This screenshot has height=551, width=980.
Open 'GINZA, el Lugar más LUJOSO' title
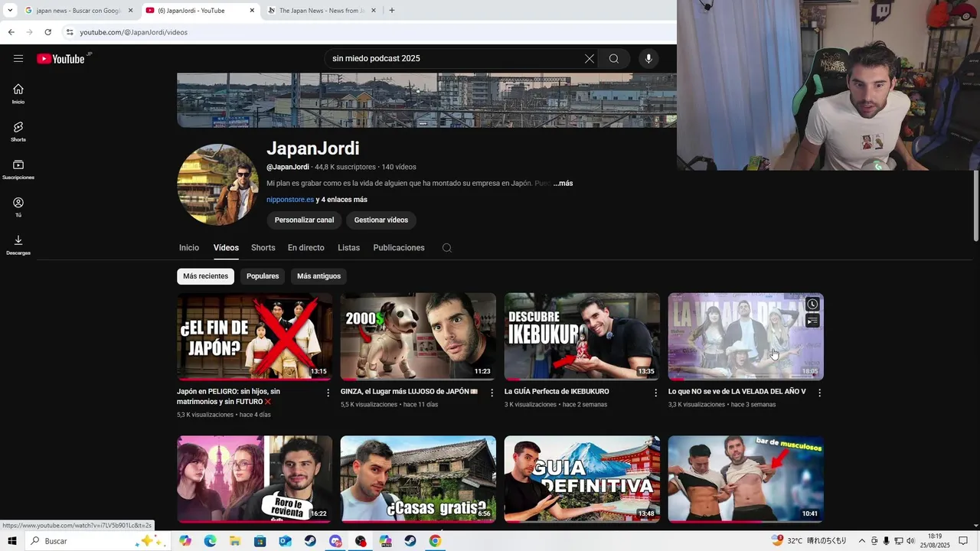(409, 392)
